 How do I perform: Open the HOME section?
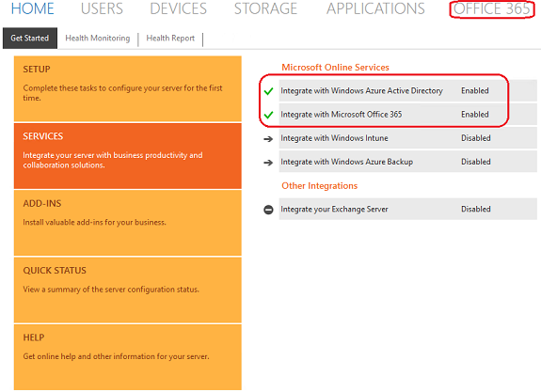click(x=32, y=8)
